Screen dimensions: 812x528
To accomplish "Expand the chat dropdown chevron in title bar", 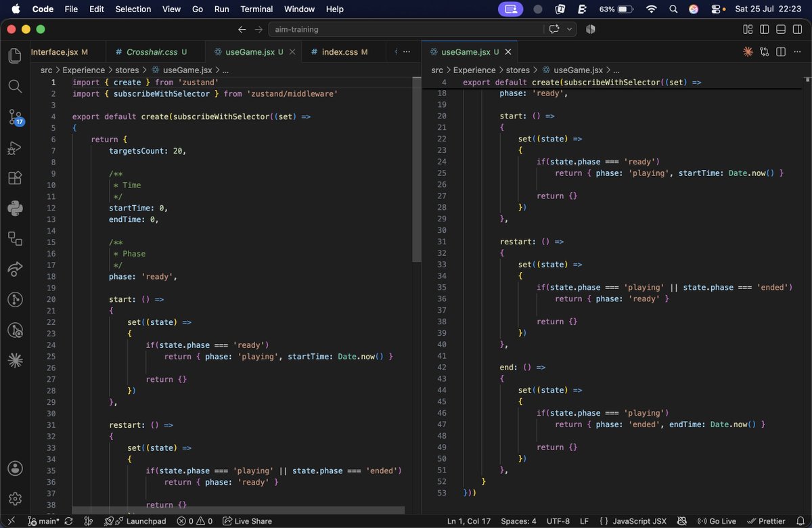I will click(570, 30).
